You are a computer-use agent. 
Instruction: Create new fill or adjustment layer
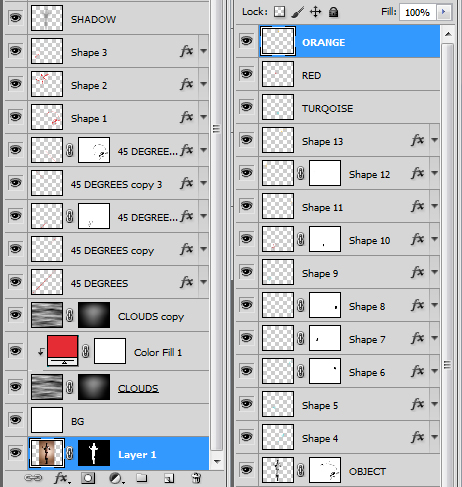point(117,479)
